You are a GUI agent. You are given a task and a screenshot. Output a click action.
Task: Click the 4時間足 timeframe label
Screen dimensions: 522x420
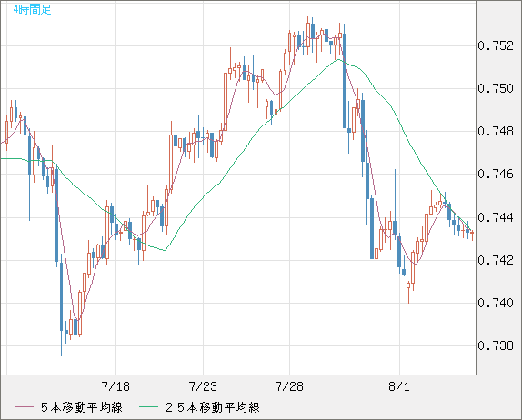pyautogui.click(x=33, y=9)
